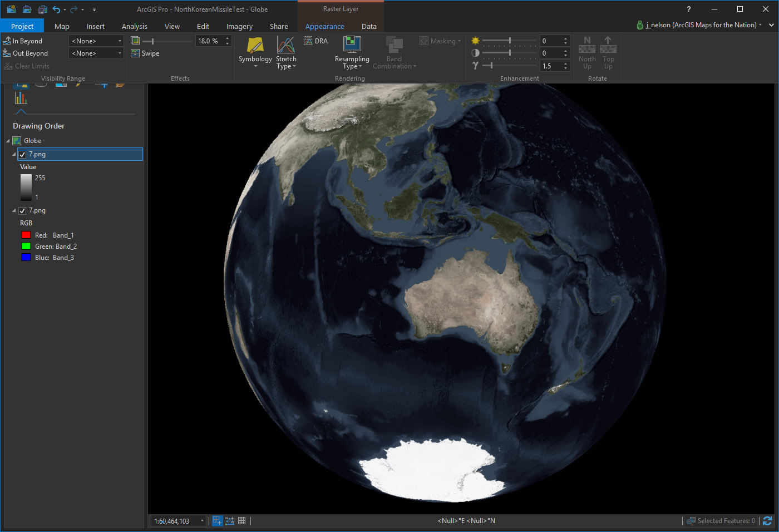Open the bar chart view in Contents pane
Image resolution: width=779 pixels, height=532 pixels.
tap(21, 98)
